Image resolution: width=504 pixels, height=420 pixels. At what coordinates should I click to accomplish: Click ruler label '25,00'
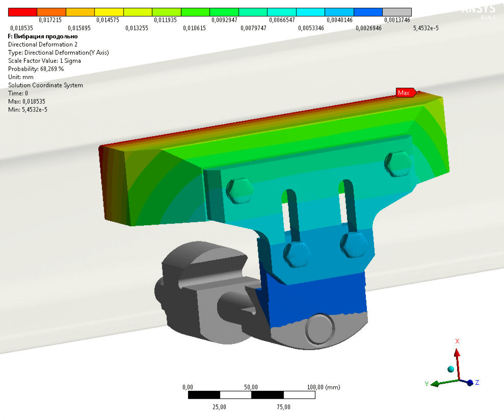tap(219, 407)
